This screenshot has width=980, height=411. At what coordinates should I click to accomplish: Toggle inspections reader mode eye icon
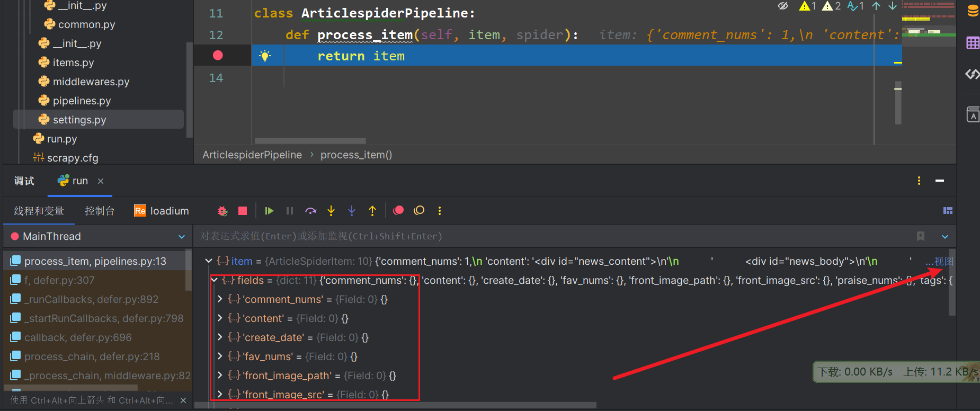[783, 6]
